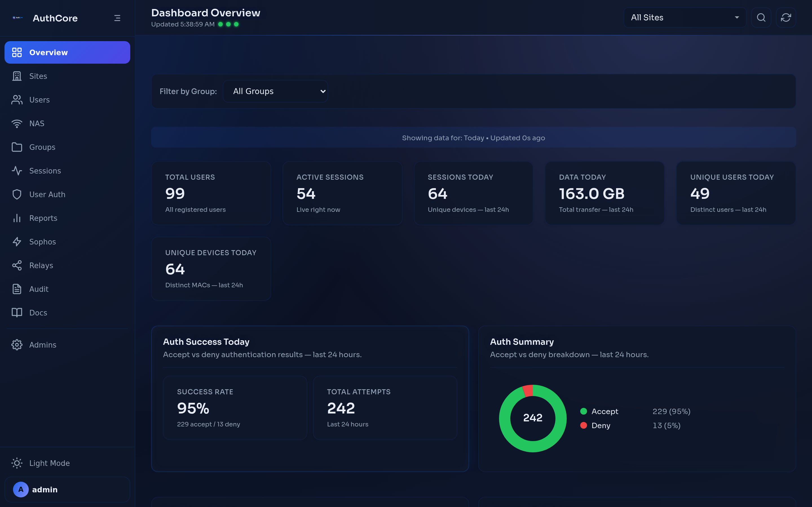The height and width of the screenshot is (507, 812).
Task: Open Reports via the bar chart icon
Action: [17, 218]
